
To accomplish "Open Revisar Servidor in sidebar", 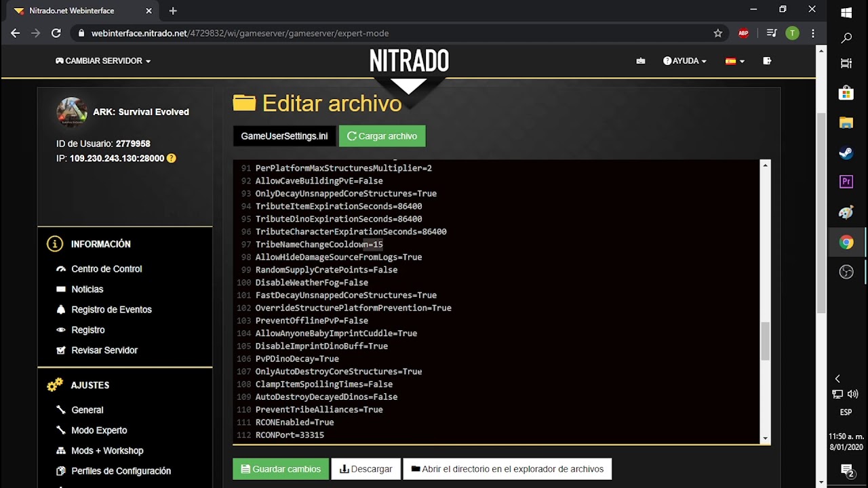I will pyautogui.click(x=104, y=350).
